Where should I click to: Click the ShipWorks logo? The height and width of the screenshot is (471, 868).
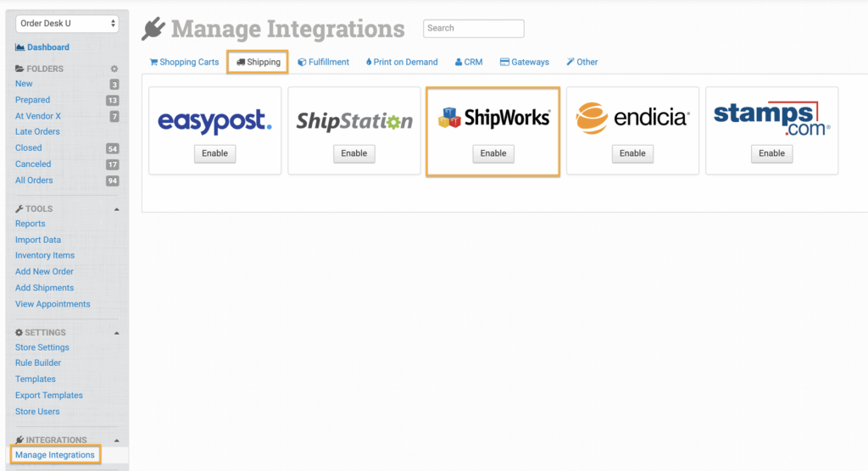[493, 118]
